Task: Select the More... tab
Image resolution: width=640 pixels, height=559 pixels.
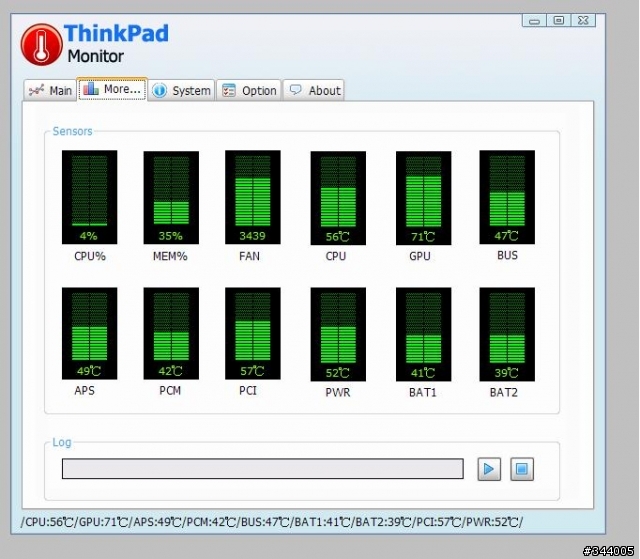Action: click(x=112, y=89)
